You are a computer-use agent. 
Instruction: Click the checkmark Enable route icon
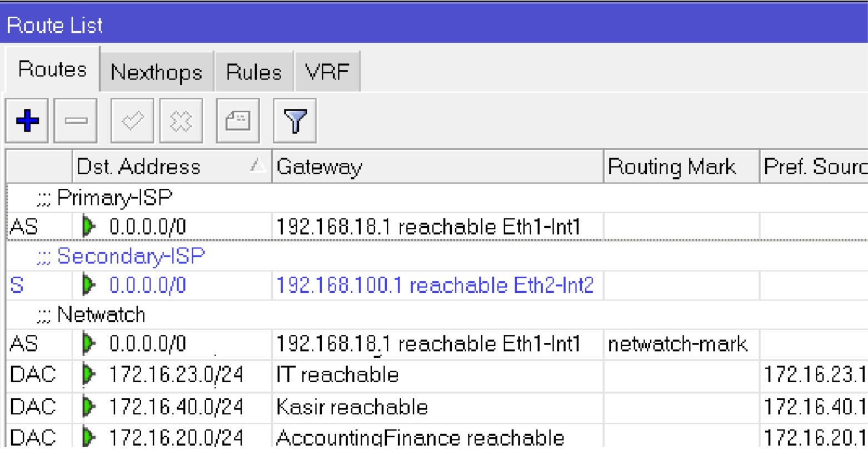point(132,121)
